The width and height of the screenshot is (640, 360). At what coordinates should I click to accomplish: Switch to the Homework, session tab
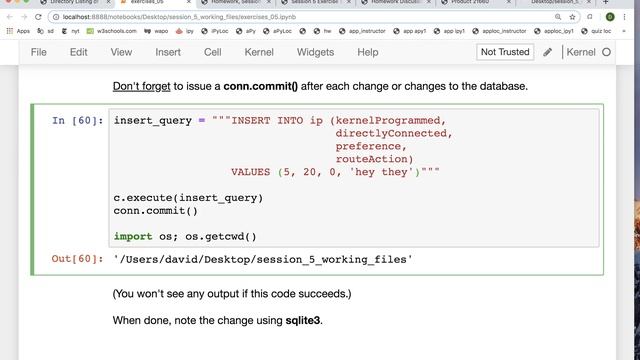pos(236,2)
